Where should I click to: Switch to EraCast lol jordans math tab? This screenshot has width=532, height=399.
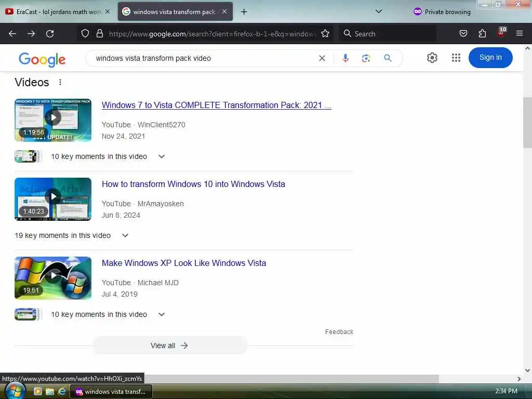tap(58, 12)
